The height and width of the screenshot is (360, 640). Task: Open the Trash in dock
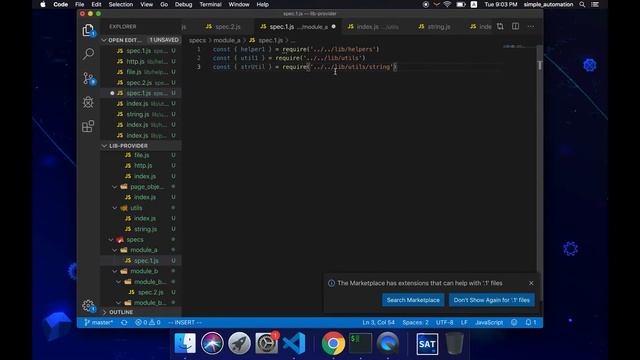click(454, 343)
